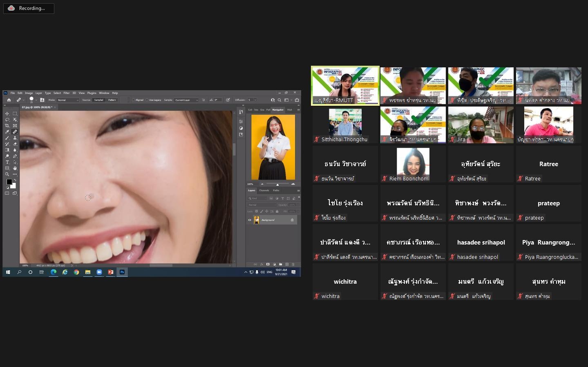The width and height of the screenshot is (588, 367).
Task: Set Source to Pattern
Action: 112,100
